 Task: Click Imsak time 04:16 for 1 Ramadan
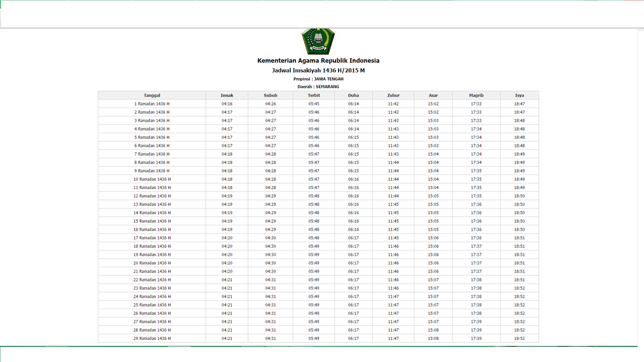227,104
